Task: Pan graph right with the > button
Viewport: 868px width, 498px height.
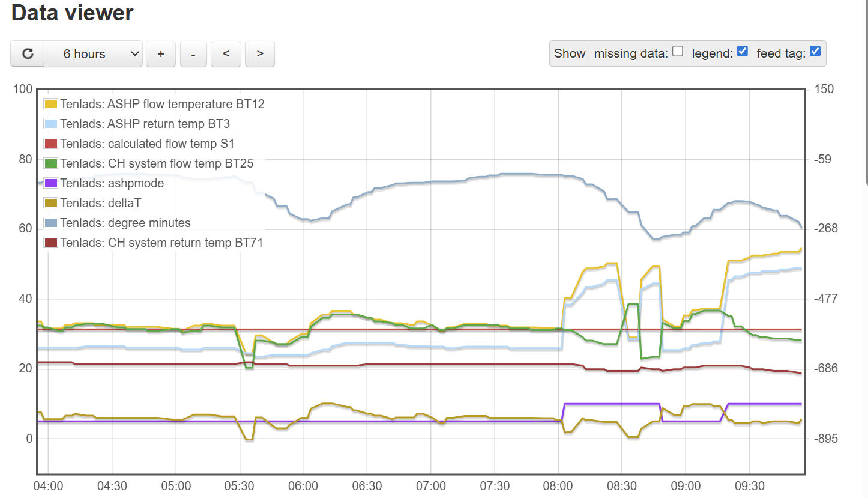Action: [x=260, y=54]
